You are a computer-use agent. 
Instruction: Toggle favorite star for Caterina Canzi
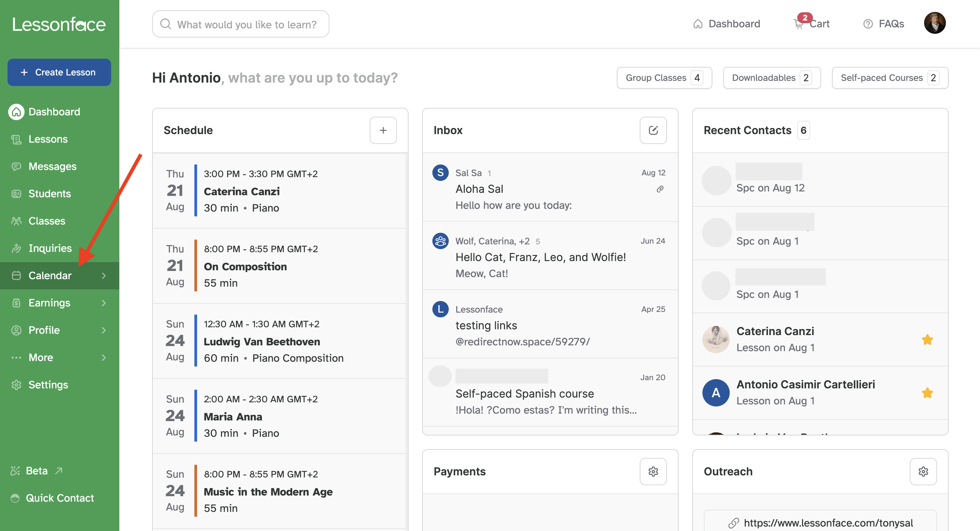click(927, 339)
